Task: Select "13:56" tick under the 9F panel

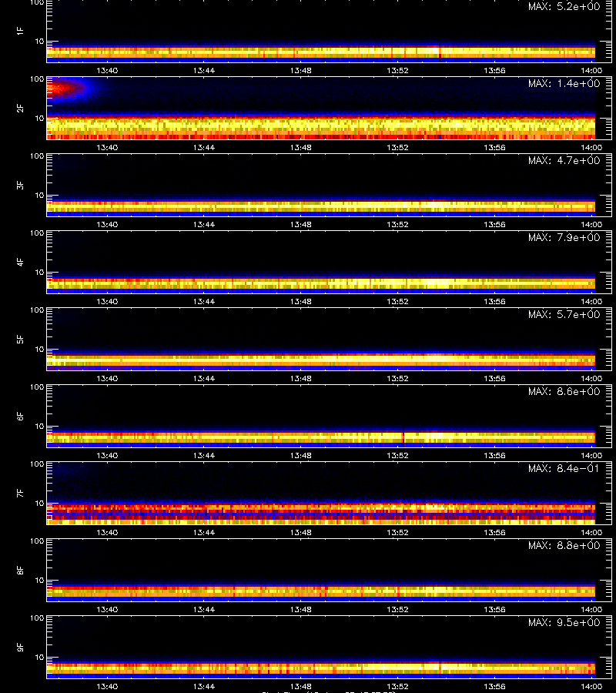Action: coord(494,687)
